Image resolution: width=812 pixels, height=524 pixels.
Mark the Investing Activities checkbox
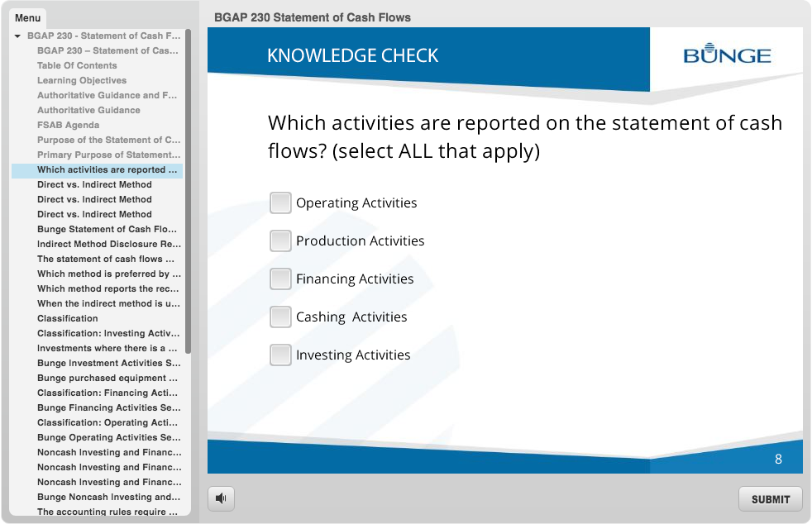[x=281, y=355]
